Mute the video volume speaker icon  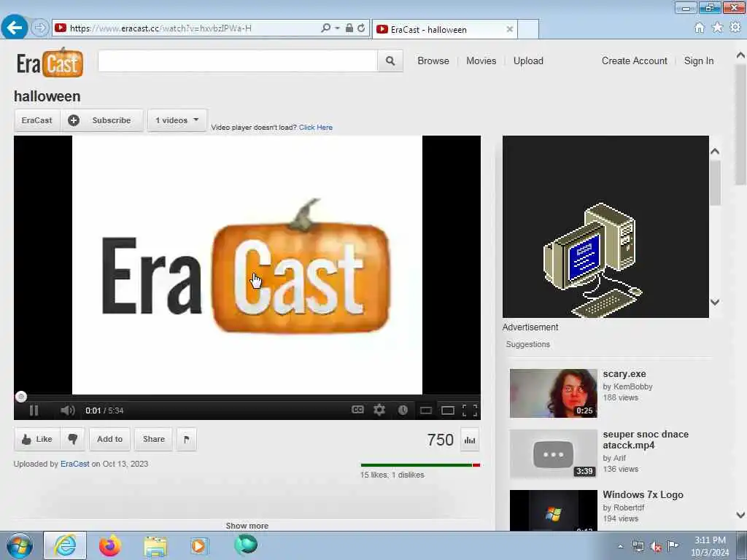point(68,410)
